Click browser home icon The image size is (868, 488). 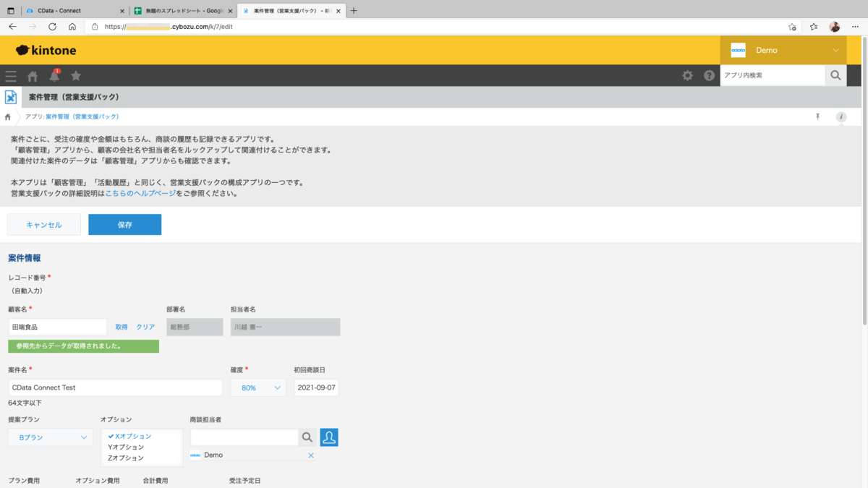coord(72,26)
